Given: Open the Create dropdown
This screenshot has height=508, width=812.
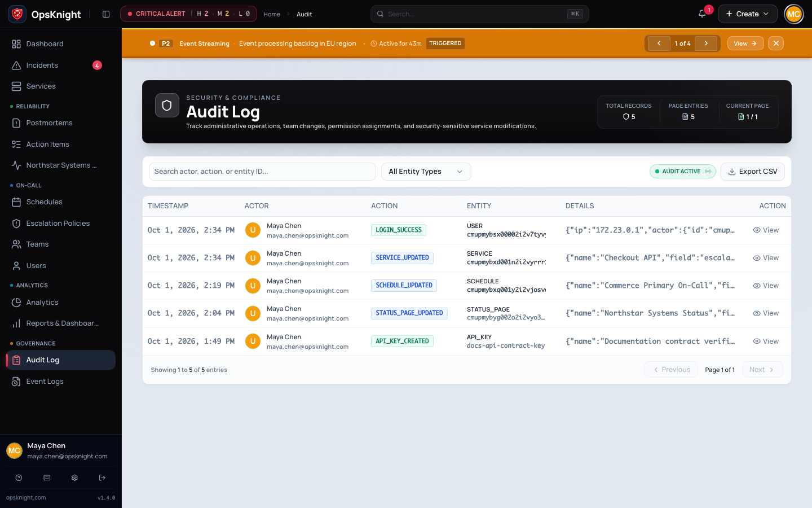Looking at the screenshot, I should 747,14.
